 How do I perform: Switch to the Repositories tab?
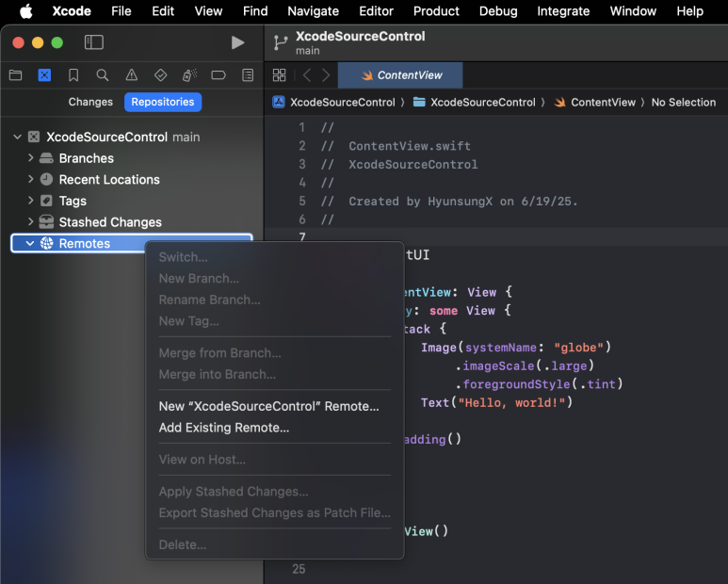163,102
